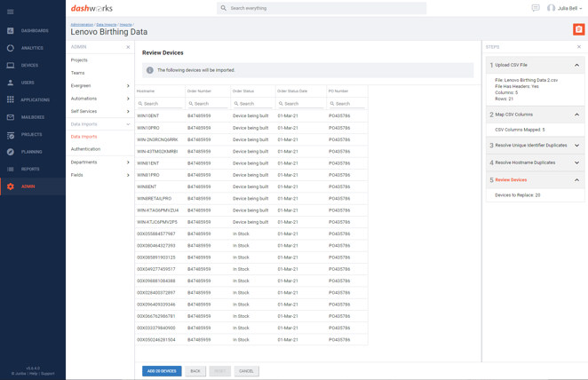Filter the Order Status search box
The height and width of the screenshot is (380, 588).
(x=253, y=103)
